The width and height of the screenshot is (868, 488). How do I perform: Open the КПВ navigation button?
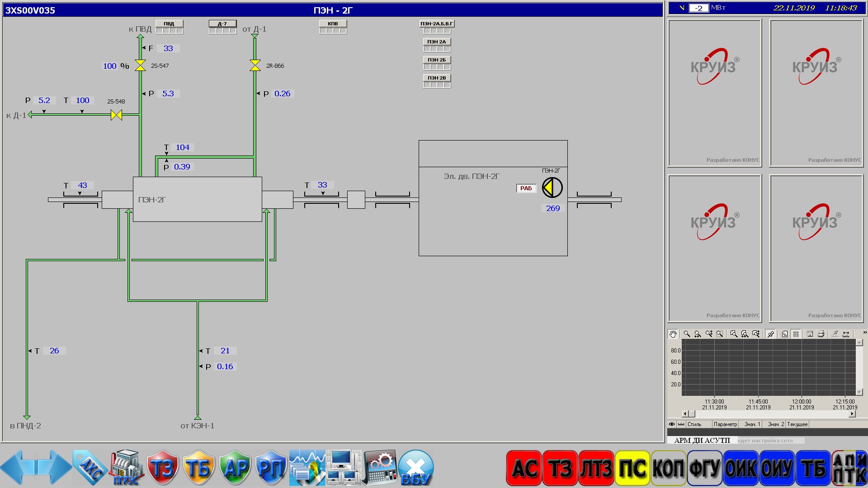tap(333, 23)
